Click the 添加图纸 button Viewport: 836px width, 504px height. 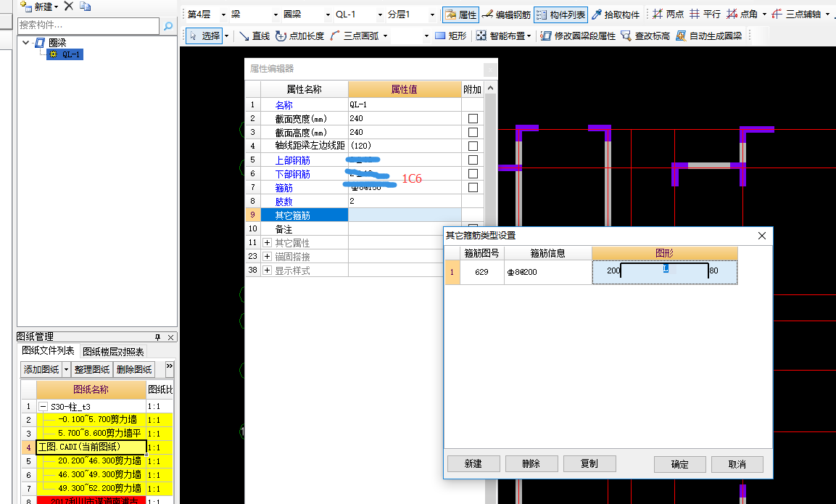click(x=41, y=370)
